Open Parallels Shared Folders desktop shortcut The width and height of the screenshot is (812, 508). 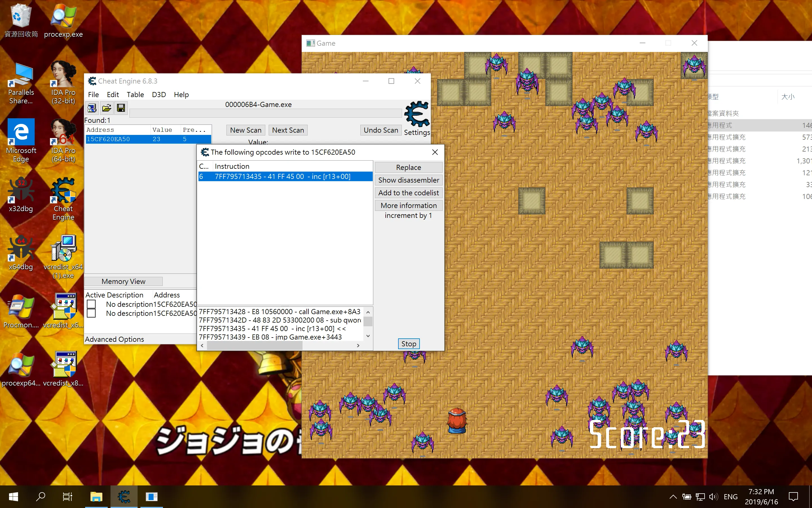[x=21, y=83]
